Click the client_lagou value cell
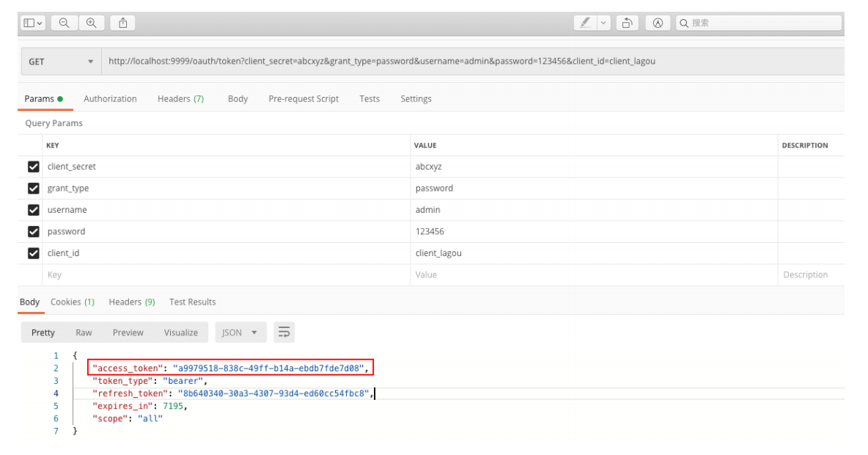 coord(594,252)
